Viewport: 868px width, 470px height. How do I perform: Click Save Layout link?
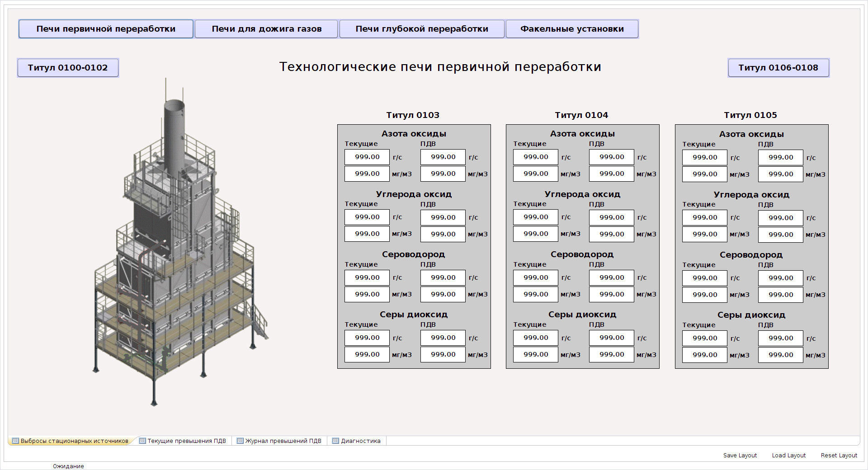(740, 456)
